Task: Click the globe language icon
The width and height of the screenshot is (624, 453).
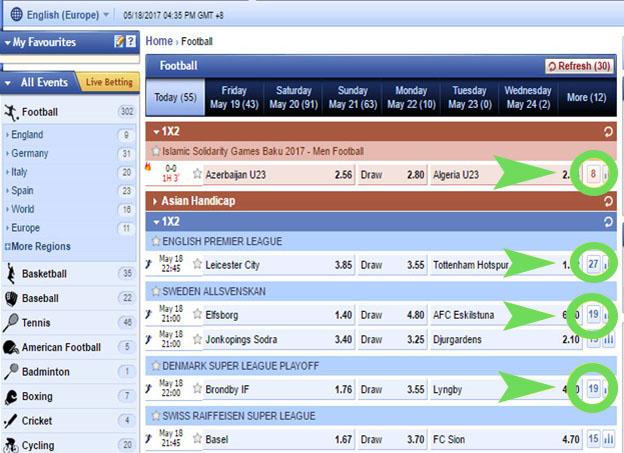Action: click(x=16, y=14)
